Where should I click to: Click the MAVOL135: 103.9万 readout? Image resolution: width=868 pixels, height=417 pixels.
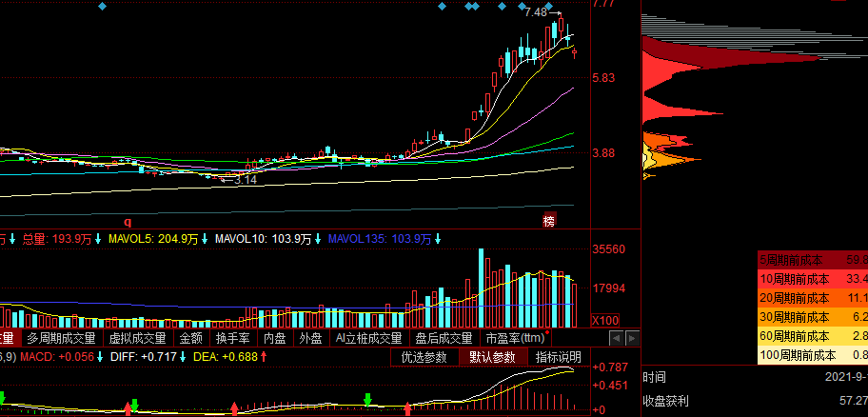(380, 239)
